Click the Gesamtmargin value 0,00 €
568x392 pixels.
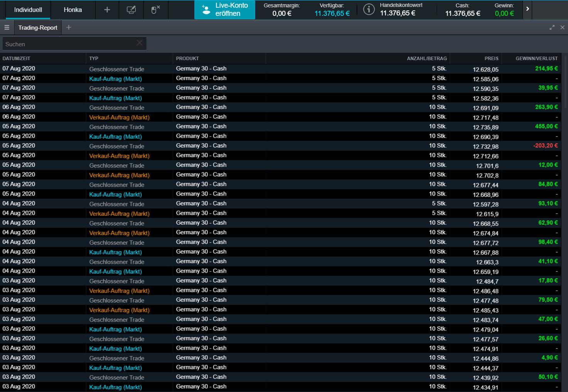[282, 13]
